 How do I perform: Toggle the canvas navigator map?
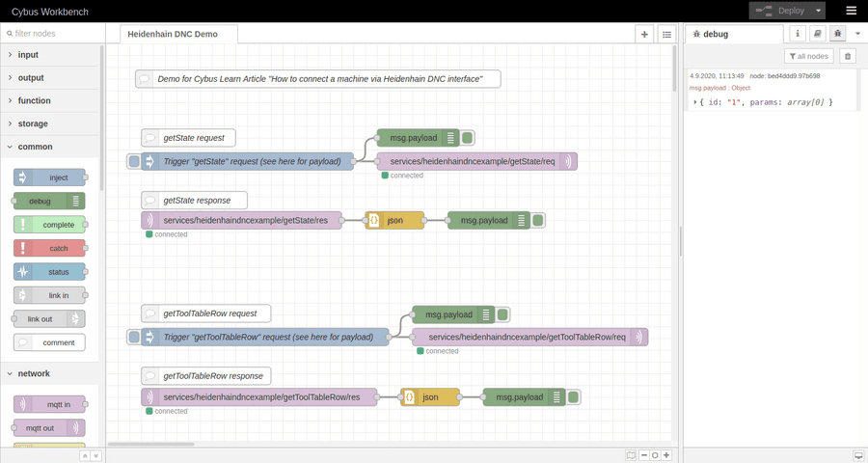pos(631,455)
